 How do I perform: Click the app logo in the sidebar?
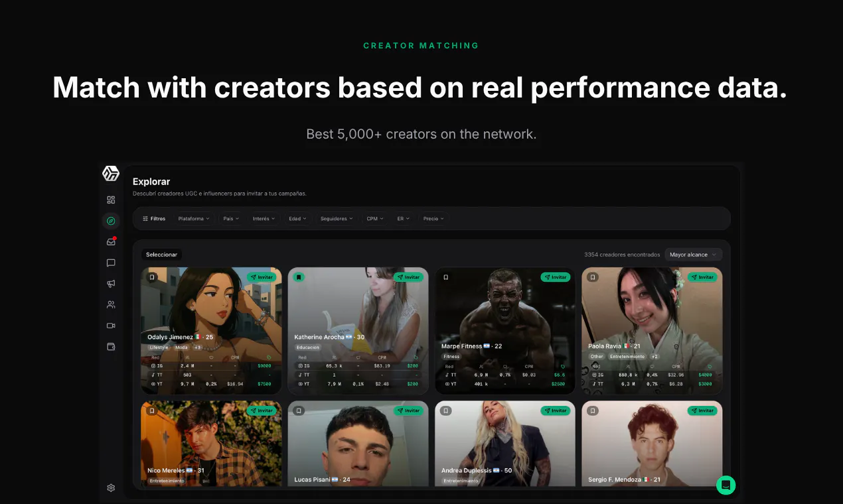click(x=111, y=174)
